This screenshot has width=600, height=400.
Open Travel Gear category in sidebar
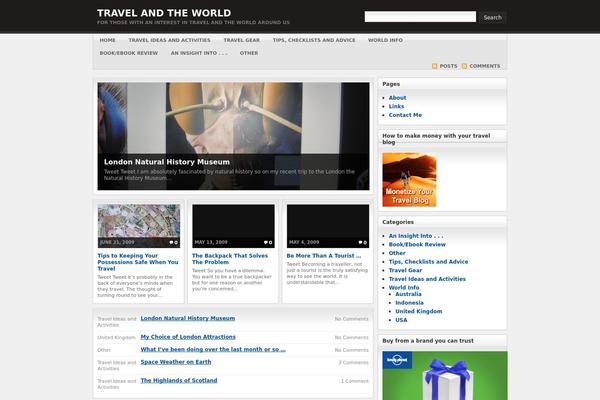[405, 271]
